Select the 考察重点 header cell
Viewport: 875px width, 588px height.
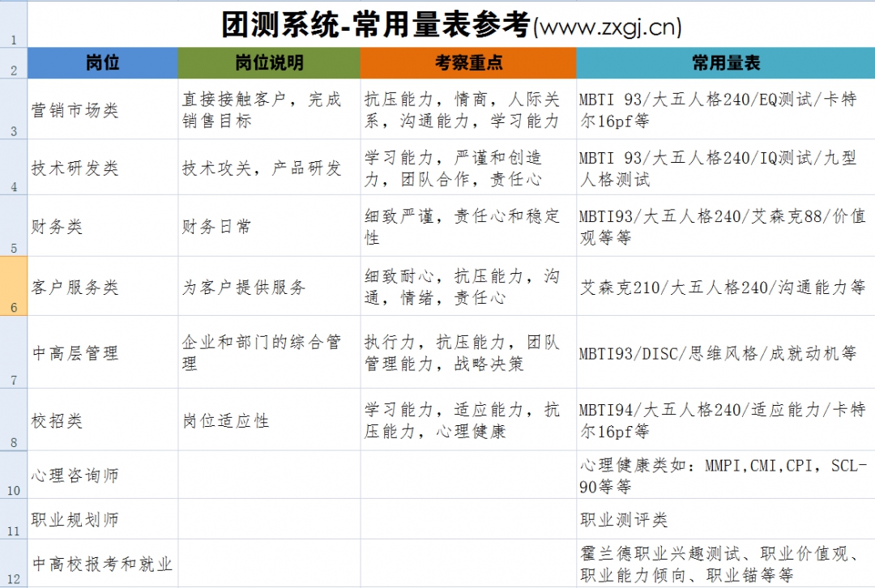click(468, 63)
